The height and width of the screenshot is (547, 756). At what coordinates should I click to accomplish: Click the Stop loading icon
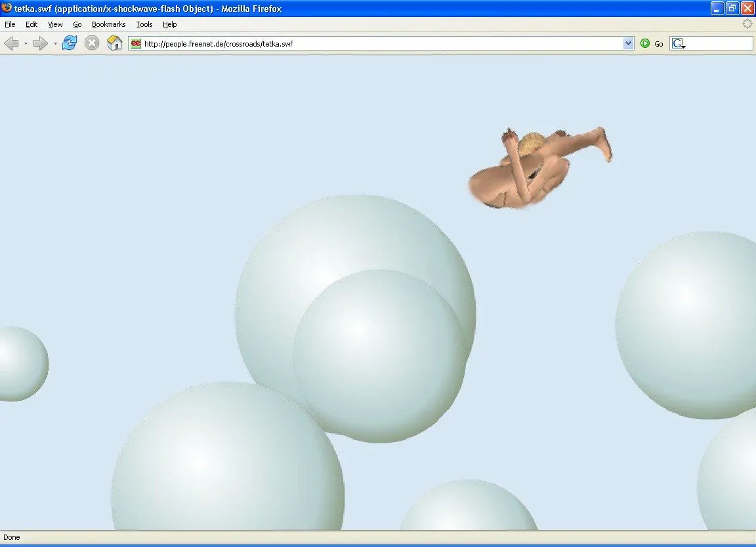(91, 43)
